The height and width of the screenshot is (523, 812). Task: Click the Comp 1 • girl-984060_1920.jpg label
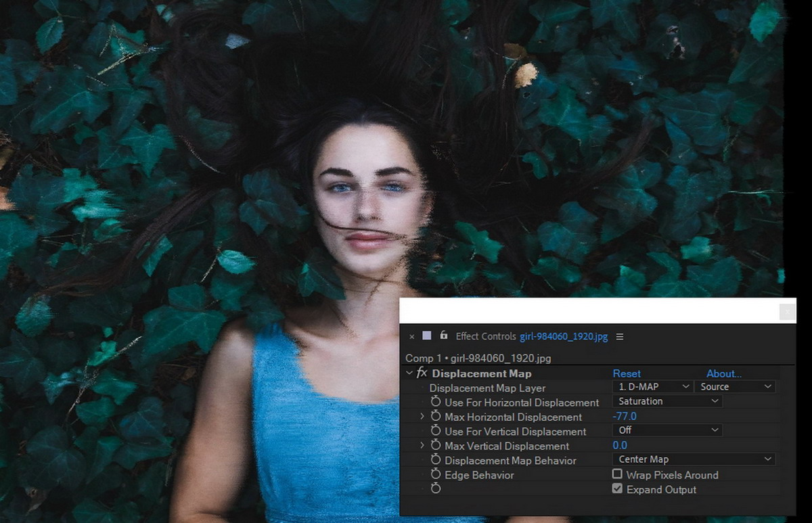coord(478,358)
